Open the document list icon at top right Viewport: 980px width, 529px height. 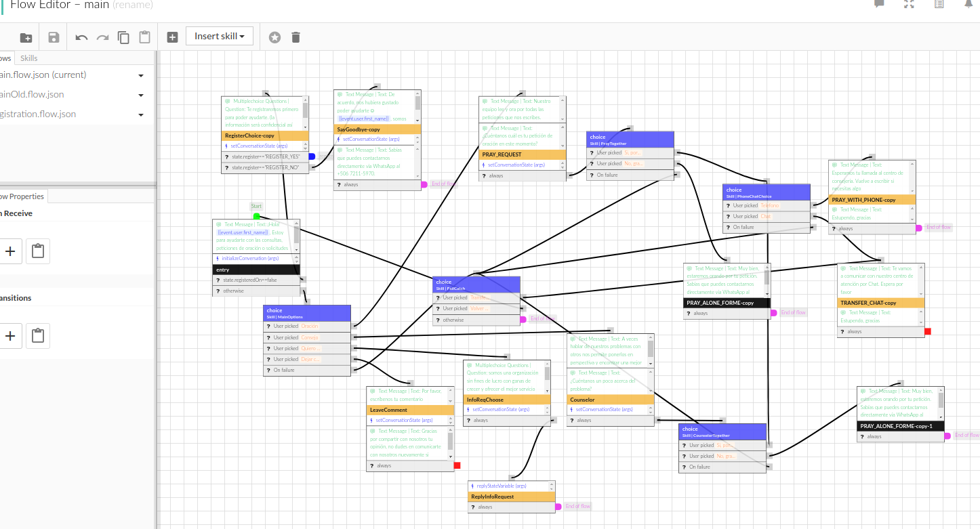pyautogui.click(x=939, y=3)
